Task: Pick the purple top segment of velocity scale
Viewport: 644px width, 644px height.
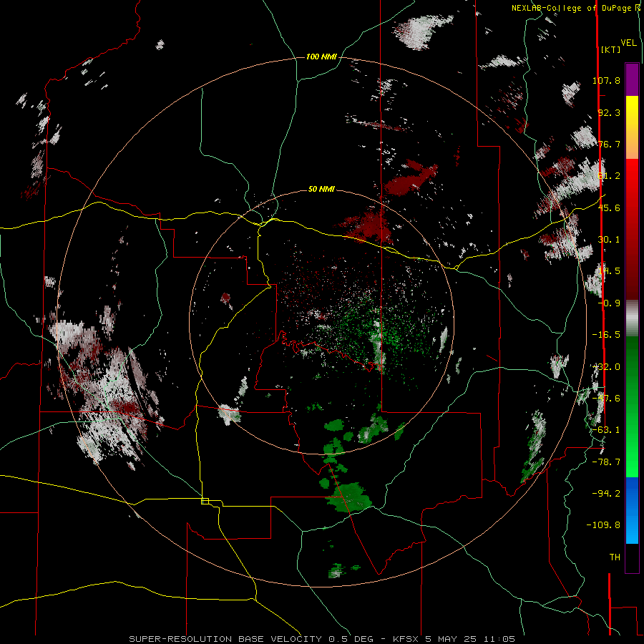Action: [632, 79]
